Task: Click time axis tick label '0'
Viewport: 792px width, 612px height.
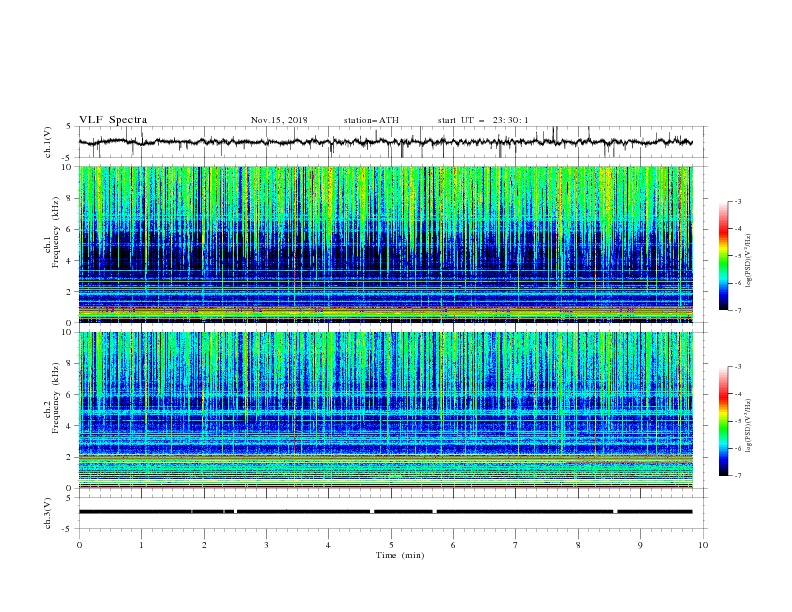Action: pyautogui.click(x=79, y=545)
